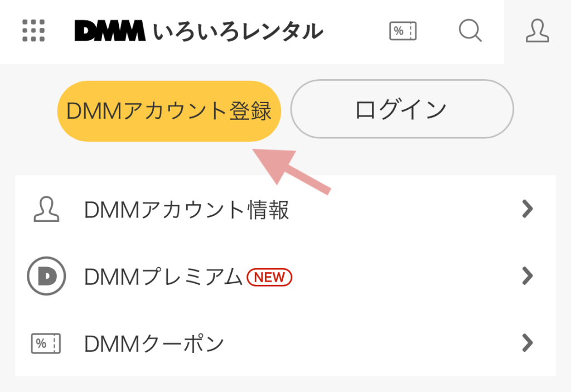The image size is (571, 392).
Task: Click the coupon icon beside DMMクーポン
Action: point(46,343)
